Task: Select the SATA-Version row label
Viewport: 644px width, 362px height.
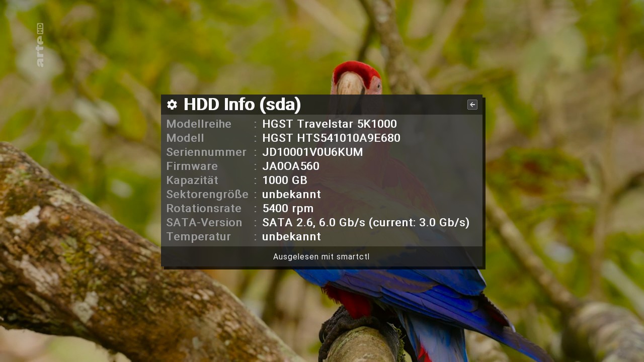Action: point(204,223)
